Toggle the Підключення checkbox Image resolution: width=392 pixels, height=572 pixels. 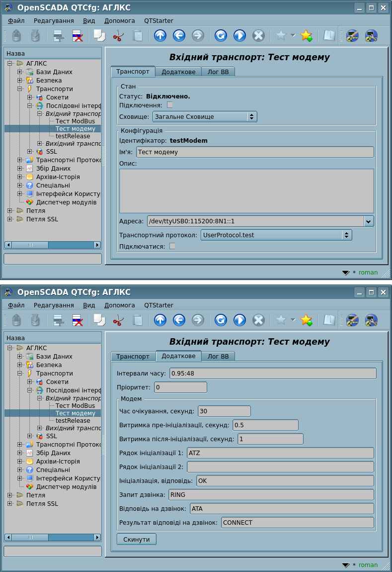[170, 105]
